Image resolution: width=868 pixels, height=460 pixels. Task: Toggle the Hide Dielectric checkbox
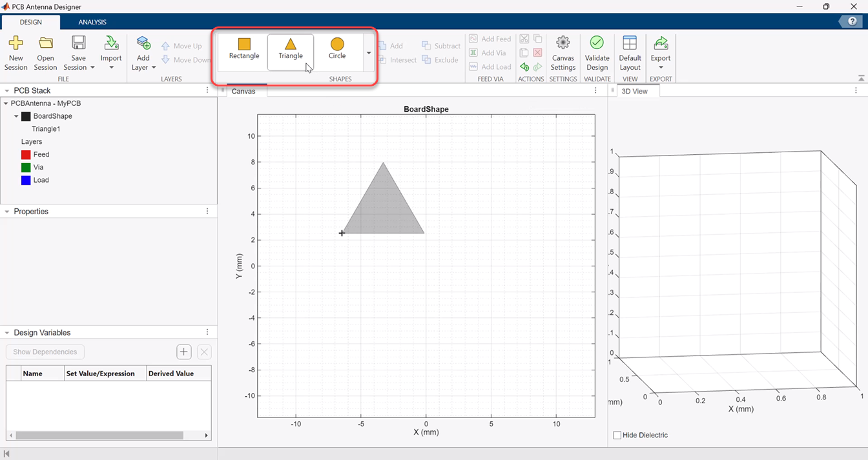[617, 435]
